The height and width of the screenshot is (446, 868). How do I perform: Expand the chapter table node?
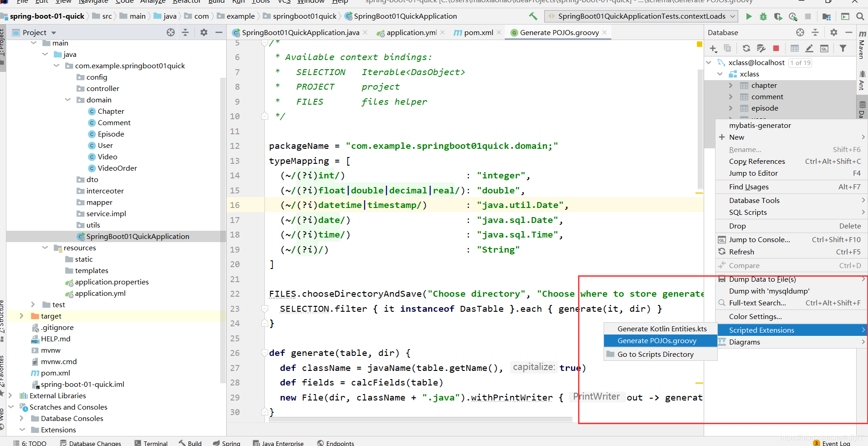point(731,85)
